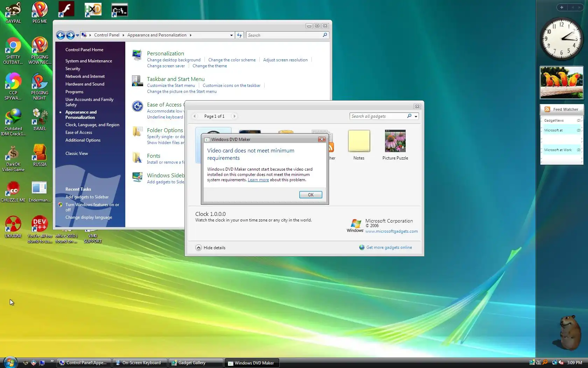Click the network icon in system tray
588x368 pixels.
click(x=554, y=363)
